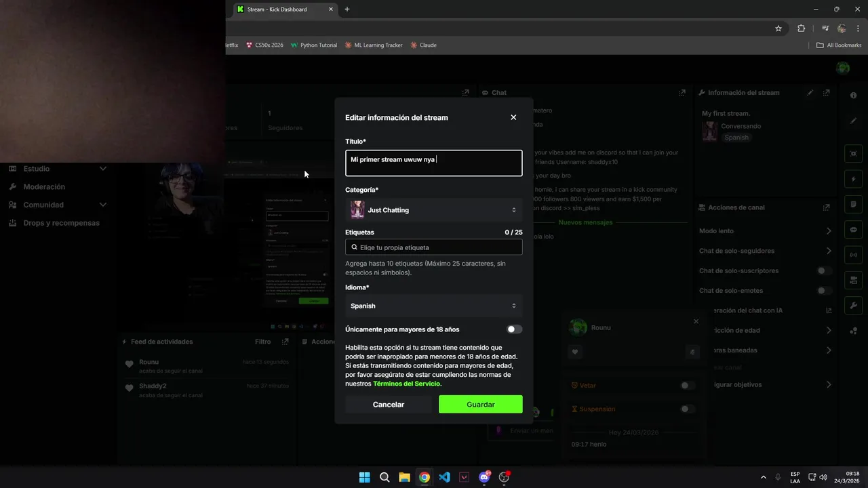Click the broadcast signal icon in right sidebar

coord(853,255)
